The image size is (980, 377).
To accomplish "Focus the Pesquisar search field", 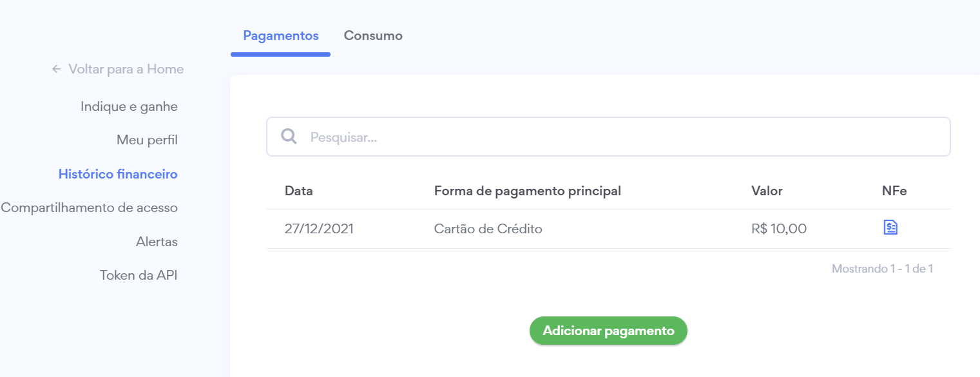I will pos(619,137).
